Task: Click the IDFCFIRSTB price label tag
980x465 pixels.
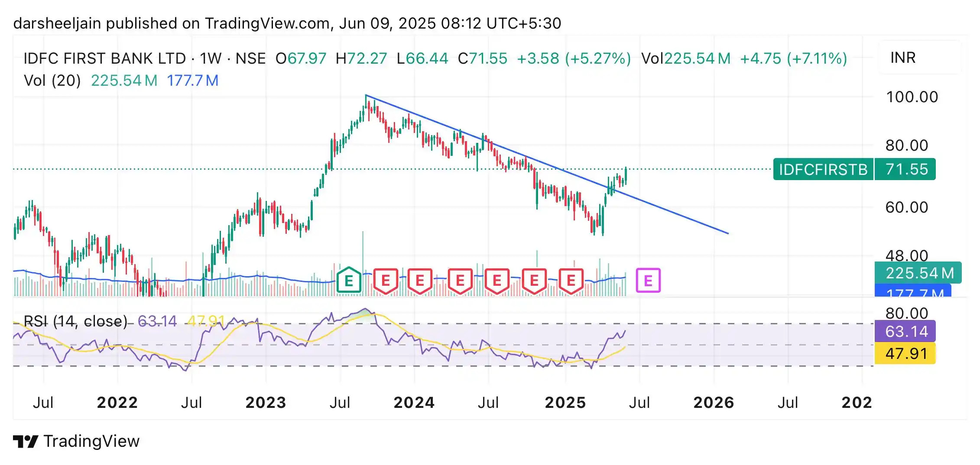Action: coord(823,169)
